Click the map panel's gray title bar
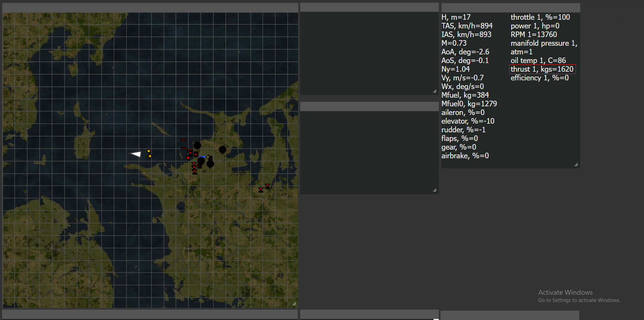 click(150, 8)
